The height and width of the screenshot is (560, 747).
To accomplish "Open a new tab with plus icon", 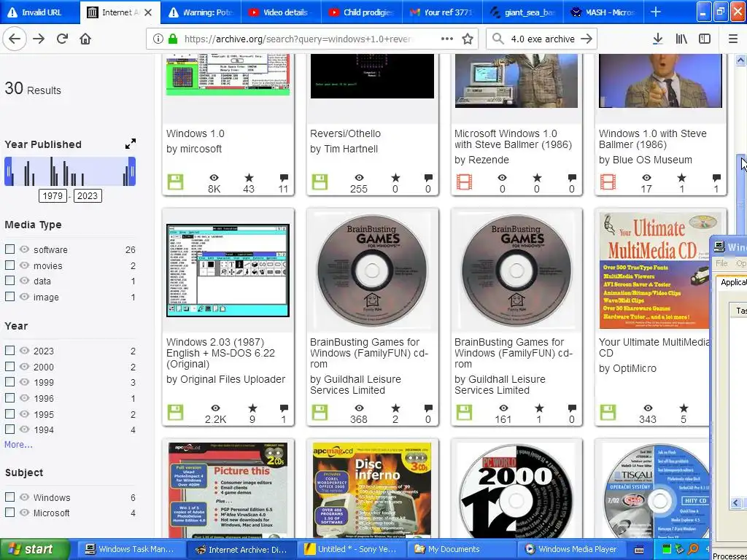I will (656, 12).
